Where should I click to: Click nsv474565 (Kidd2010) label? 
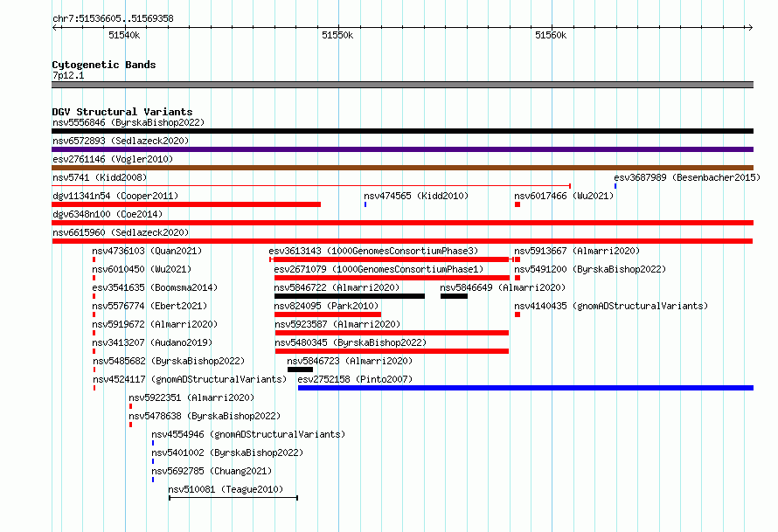click(416, 196)
